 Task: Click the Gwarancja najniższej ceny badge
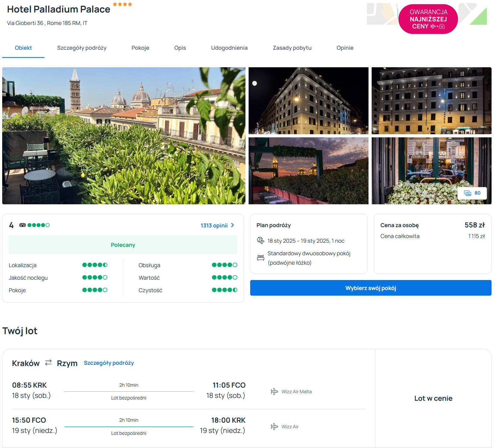(x=428, y=19)
